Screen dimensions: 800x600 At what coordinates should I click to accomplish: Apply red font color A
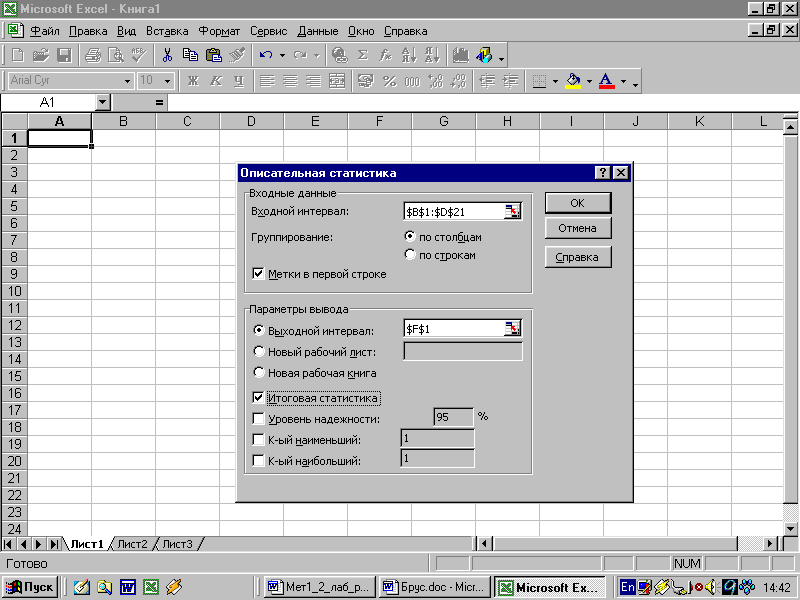point(606,81)
